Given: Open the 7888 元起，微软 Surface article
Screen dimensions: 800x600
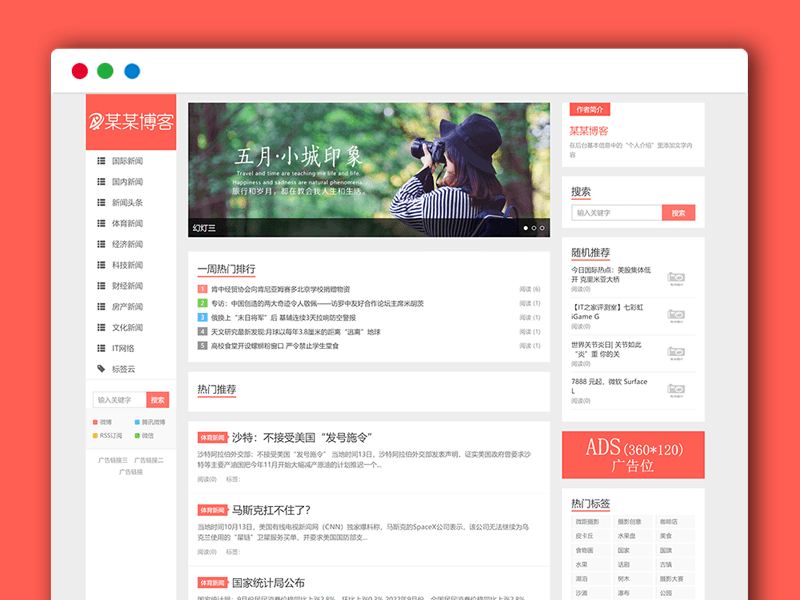Looking at the screenshot, I should tap(609, 386).
